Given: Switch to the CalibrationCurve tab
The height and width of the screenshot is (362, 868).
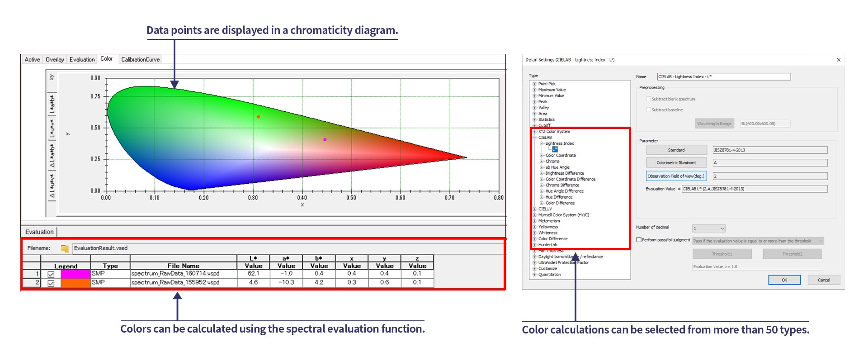Looking at the screenshot, I should click(x=140, y=59).
